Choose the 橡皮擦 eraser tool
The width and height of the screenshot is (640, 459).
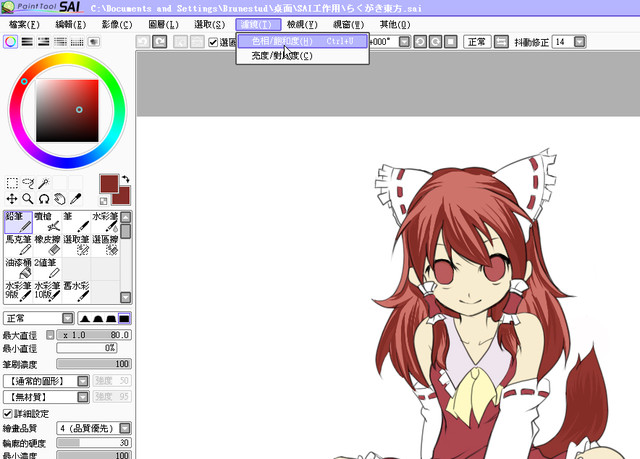click(x=47, y=245)
